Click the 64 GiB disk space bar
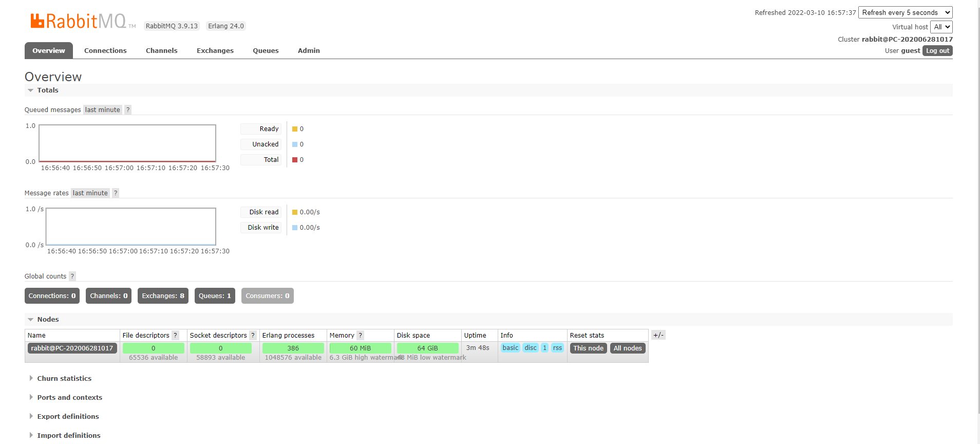The height and width of the screenshot is (444, 980). pyautogui.click(x=427, y=348)
